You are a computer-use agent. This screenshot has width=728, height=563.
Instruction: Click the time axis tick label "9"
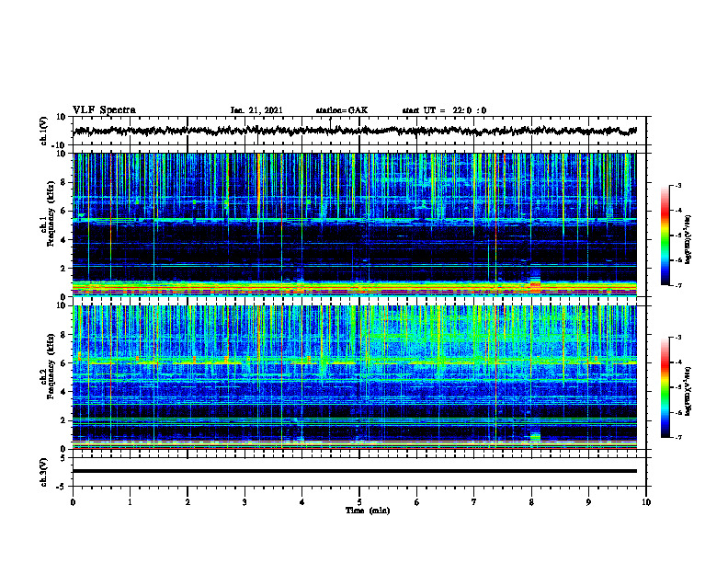pos(588,502)
